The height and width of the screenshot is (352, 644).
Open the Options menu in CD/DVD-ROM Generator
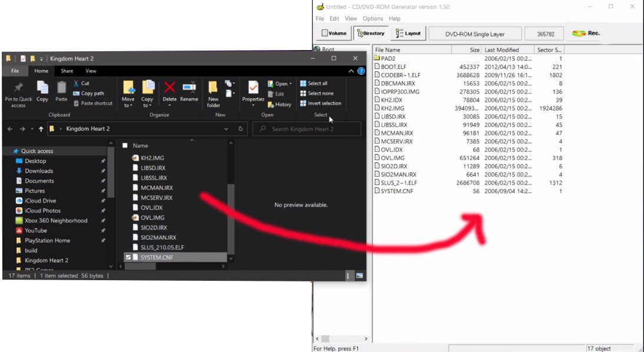pos(373,19)
